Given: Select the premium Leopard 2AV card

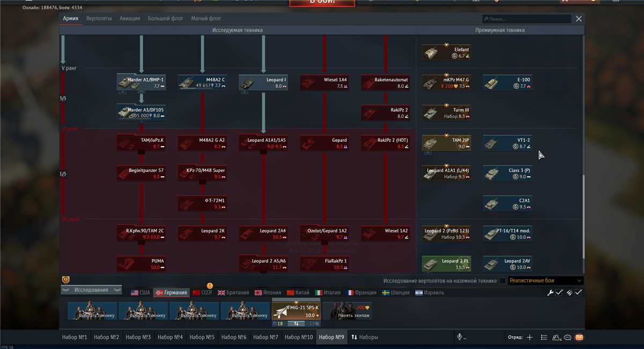Looking at the screenshot, I should 508,263.
